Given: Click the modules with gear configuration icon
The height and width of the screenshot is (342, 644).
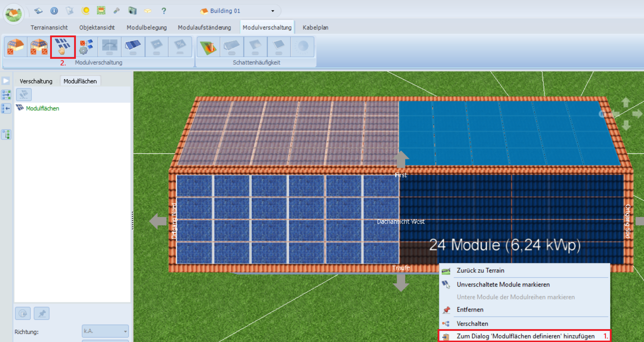Looking at the screenshot, I should 86,47.
